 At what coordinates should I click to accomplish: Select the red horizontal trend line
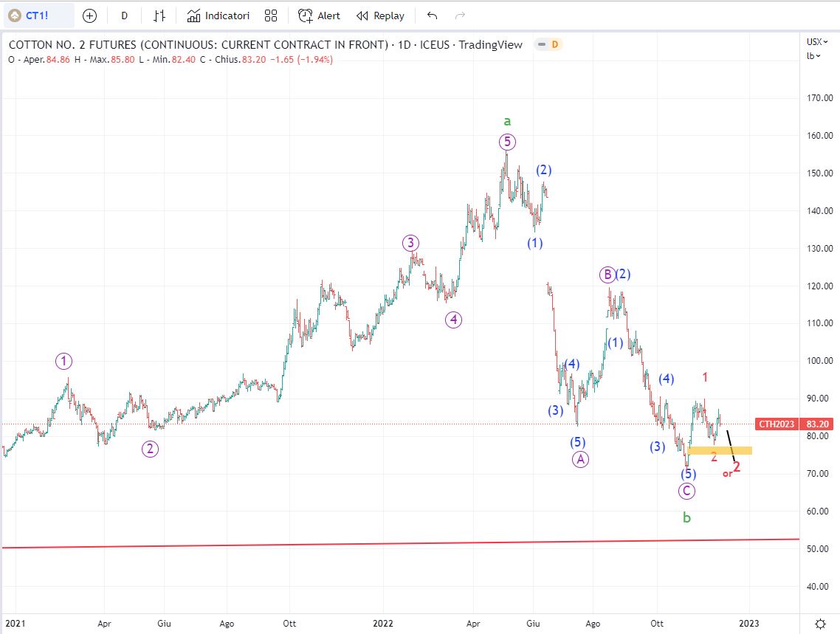point(401,543)
